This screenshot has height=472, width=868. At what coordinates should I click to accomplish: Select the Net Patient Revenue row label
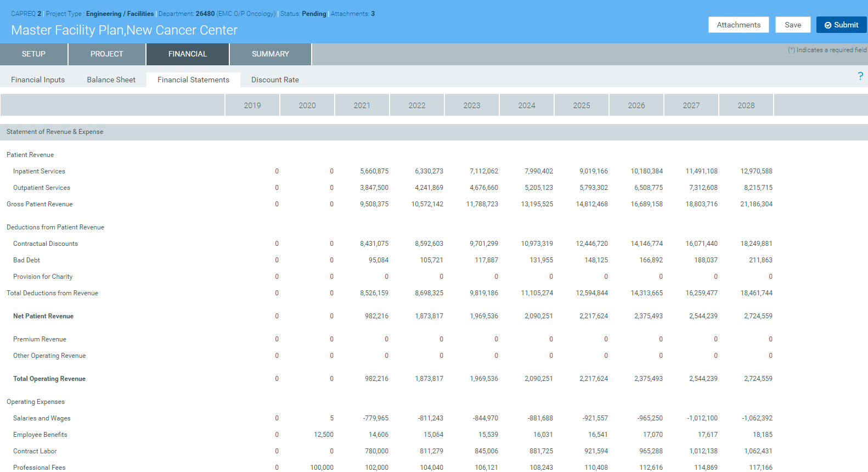coord(43,316)
